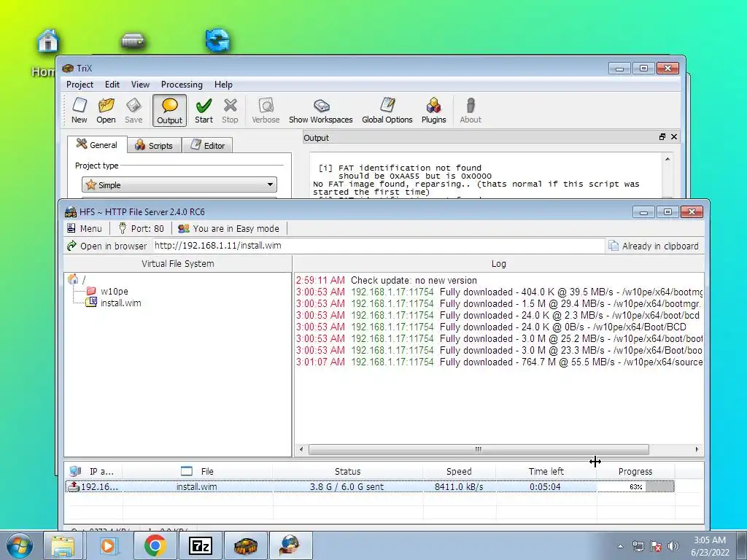Click the 0:05:04 time left cell
The width and height of the screenshot is (747, 560).
(545, 486)
